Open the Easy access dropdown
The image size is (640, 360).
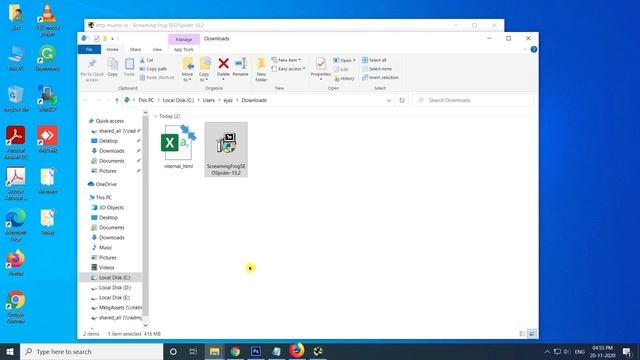pyautogui.click(x=288, y=69)
